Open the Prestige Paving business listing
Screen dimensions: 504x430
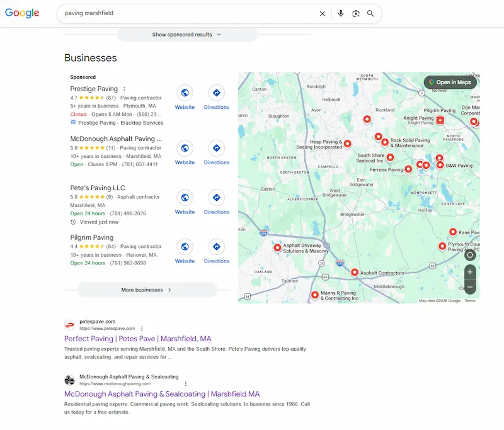point(94,89)
